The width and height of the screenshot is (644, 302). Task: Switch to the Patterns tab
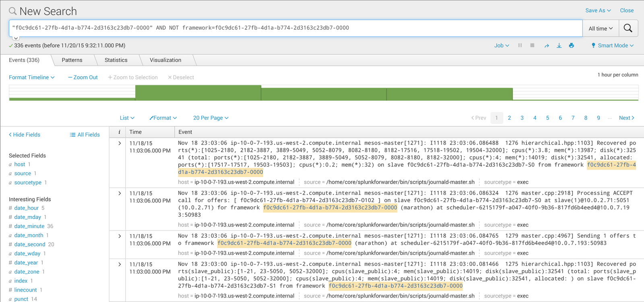[72, 60]
